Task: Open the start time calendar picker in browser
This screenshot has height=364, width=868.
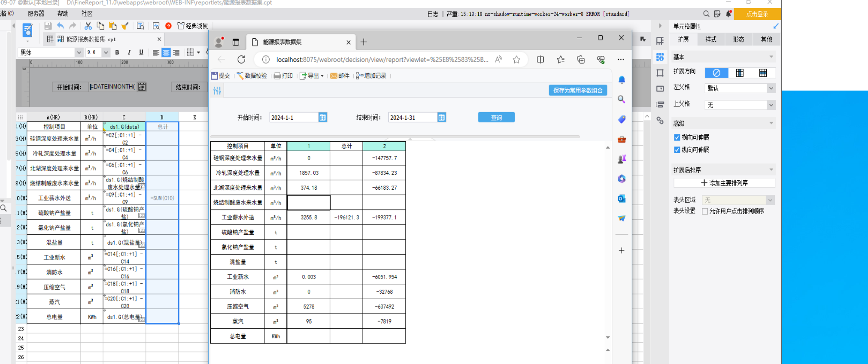Action: pyautogui.click(x=323, y=117)
